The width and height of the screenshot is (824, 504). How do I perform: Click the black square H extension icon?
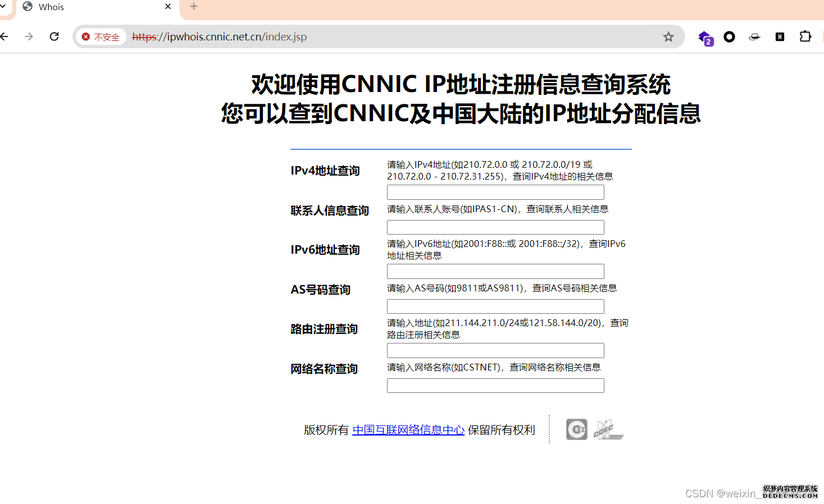(780, 37)
